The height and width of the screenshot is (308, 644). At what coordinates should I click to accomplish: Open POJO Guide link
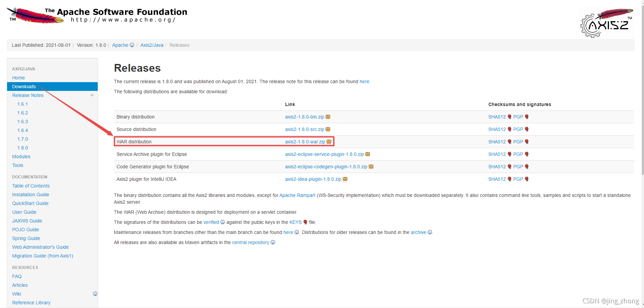pyautogui.click(x=26, y=230)
